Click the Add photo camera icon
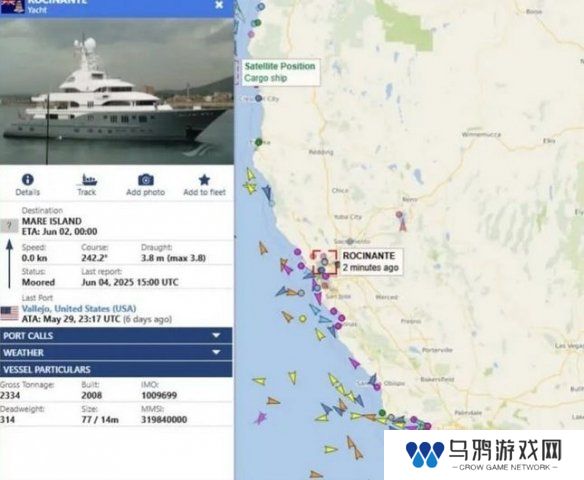This screenshot has width=584, height=480. click(146, 180)
